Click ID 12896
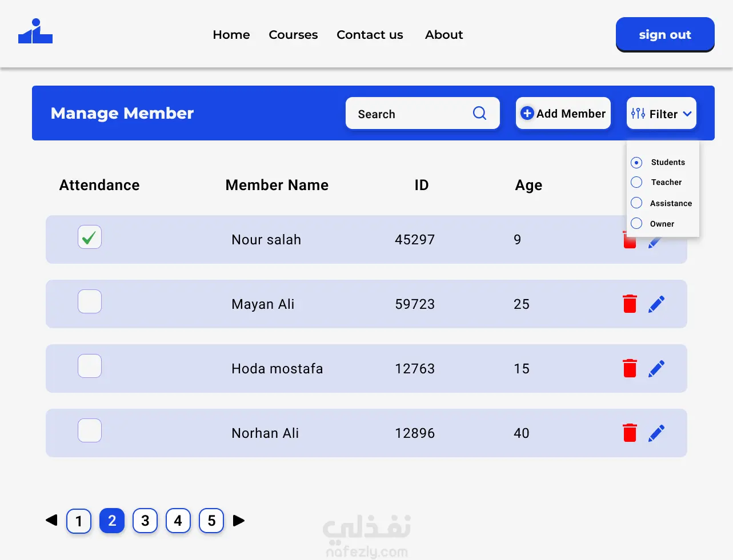Screen dimensions: 733x560 (415, 433)
